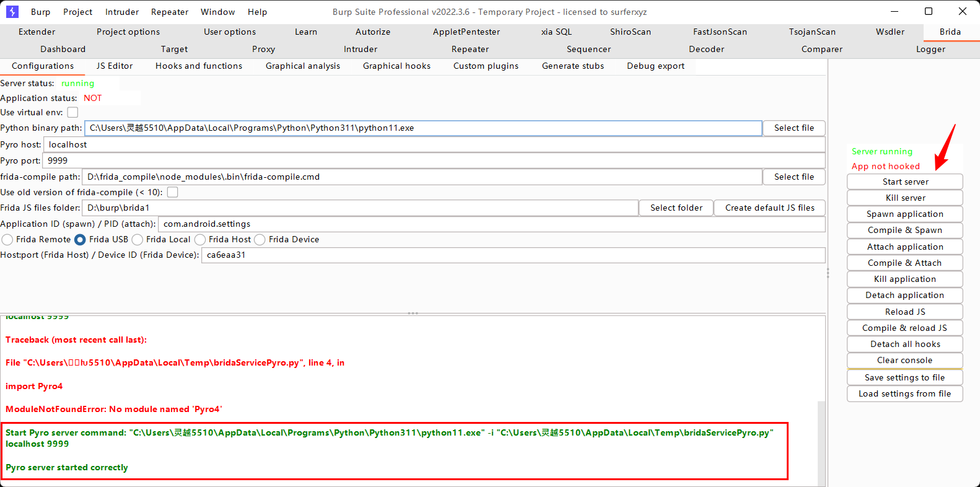Click the Reload JS button
The image size is (980, 487).
tap(905, 312)
